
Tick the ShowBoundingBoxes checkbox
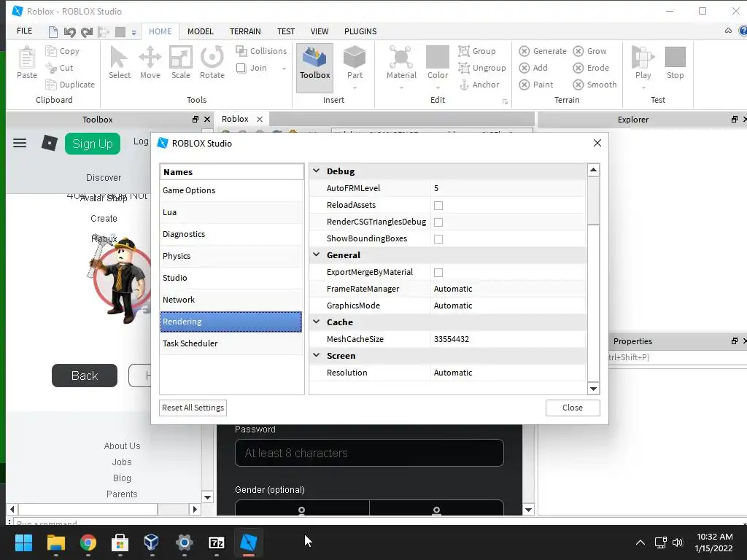[x=438, y=238]
